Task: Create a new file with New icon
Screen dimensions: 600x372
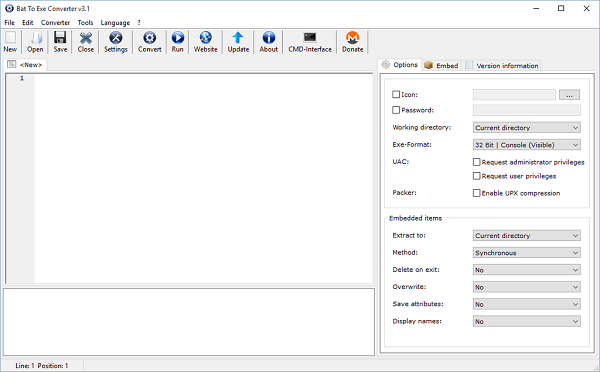Action: (10, 42)
